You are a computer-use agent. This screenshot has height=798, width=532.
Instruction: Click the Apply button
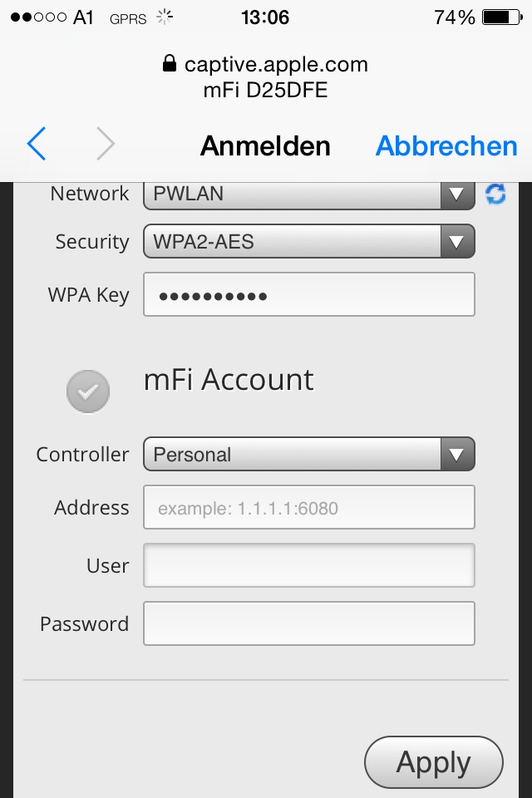434,762
